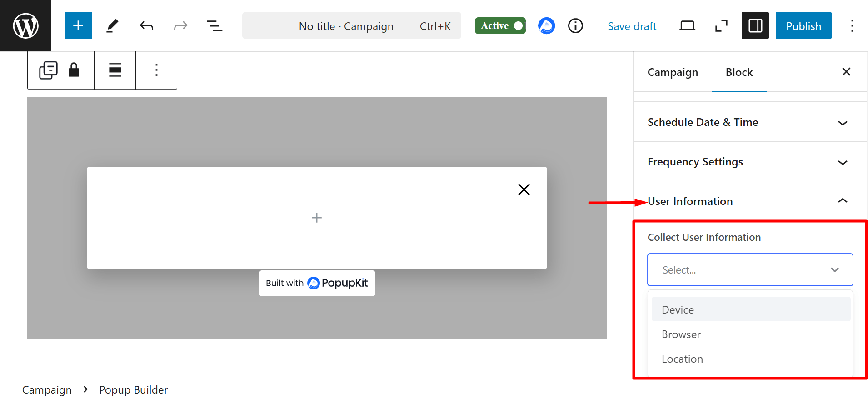
Task: Click the popup's plus to add block
Action: (317, 218)
